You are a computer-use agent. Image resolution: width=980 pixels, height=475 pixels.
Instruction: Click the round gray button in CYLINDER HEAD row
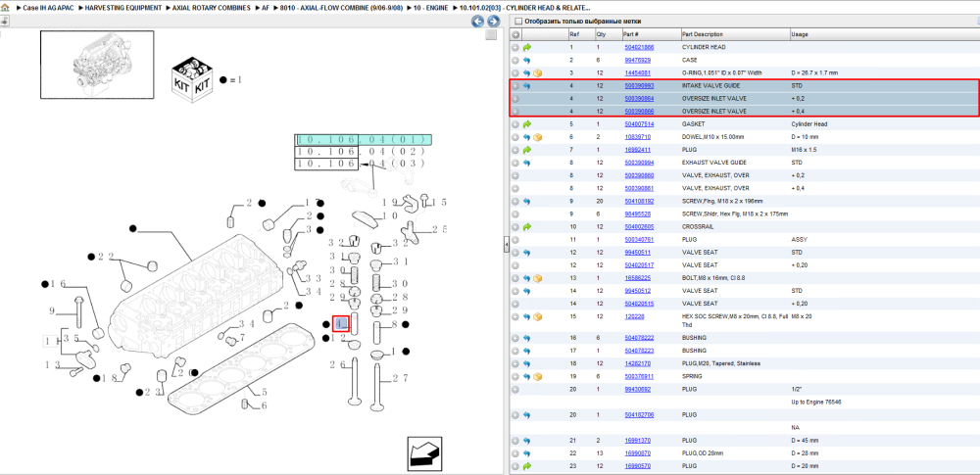[x=515, y=47]
